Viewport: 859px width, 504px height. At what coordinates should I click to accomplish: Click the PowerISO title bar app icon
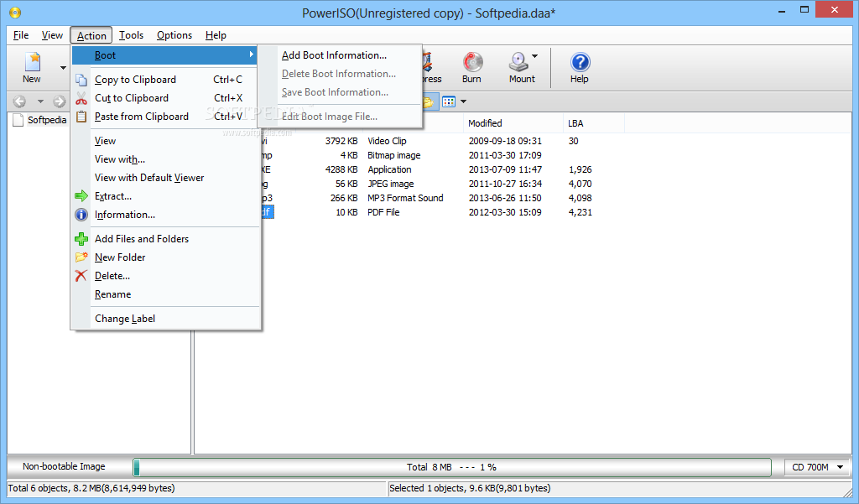coord(15,12)
